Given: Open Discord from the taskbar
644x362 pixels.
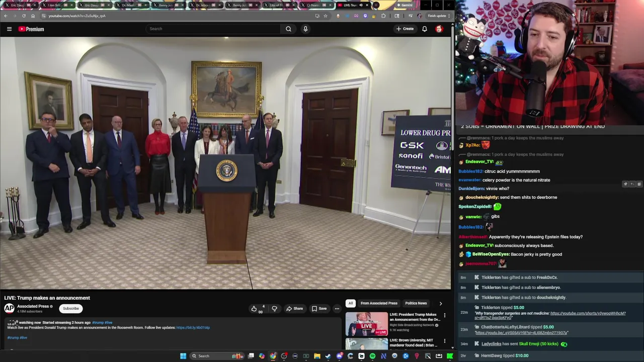Looking at the screenshot, I should [x=340, y=356].
